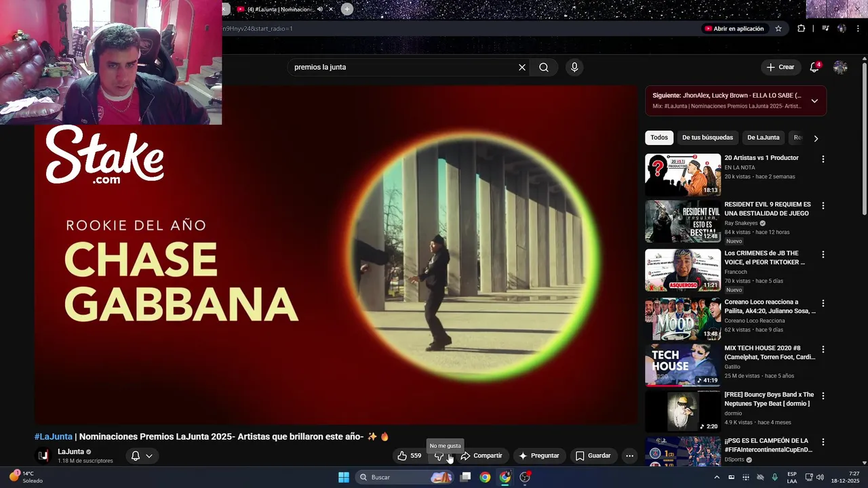Click Abrir en aplicación button

(734, 28)
